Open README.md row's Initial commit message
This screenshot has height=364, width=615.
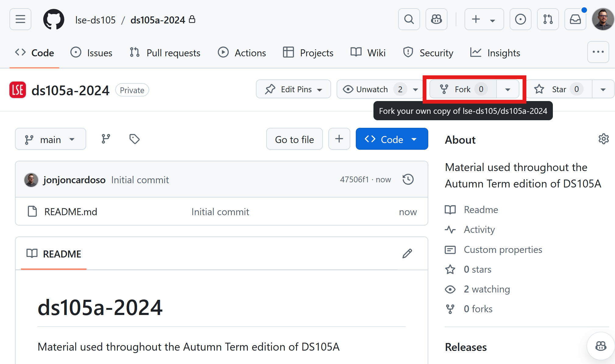(x=220, y=212)
